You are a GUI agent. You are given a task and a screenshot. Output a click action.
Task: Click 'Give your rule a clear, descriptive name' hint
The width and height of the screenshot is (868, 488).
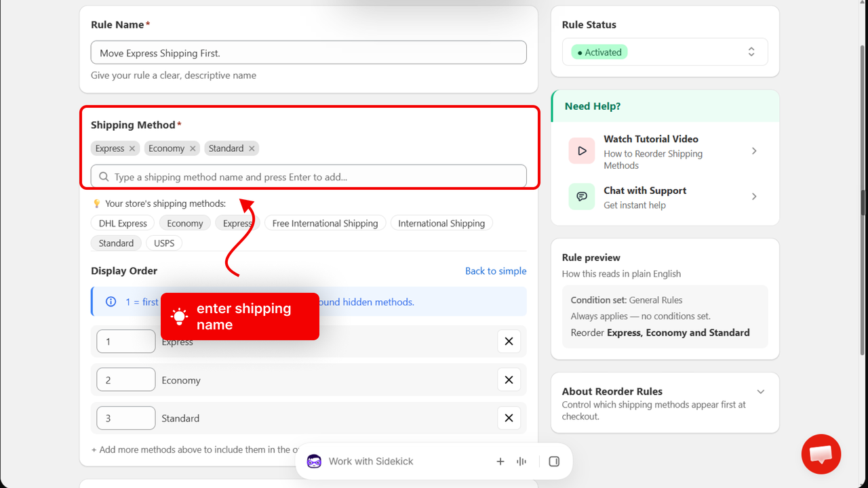coord(174,75)
